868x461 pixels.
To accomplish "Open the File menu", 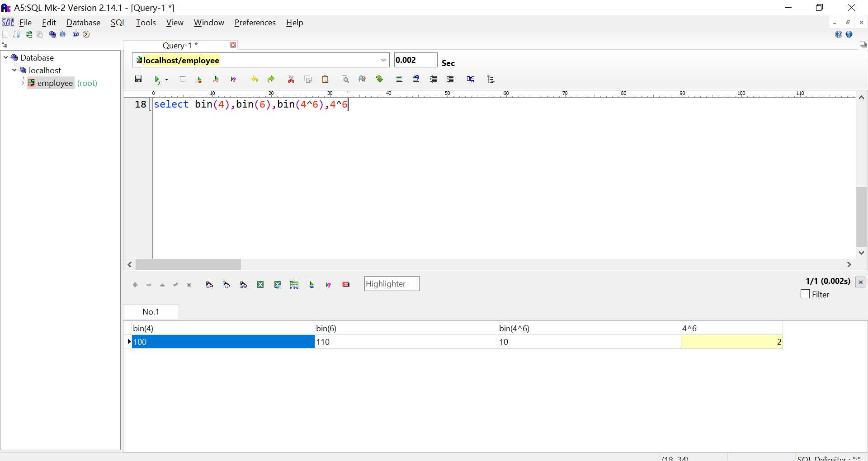I will click(x=26, y=23).
